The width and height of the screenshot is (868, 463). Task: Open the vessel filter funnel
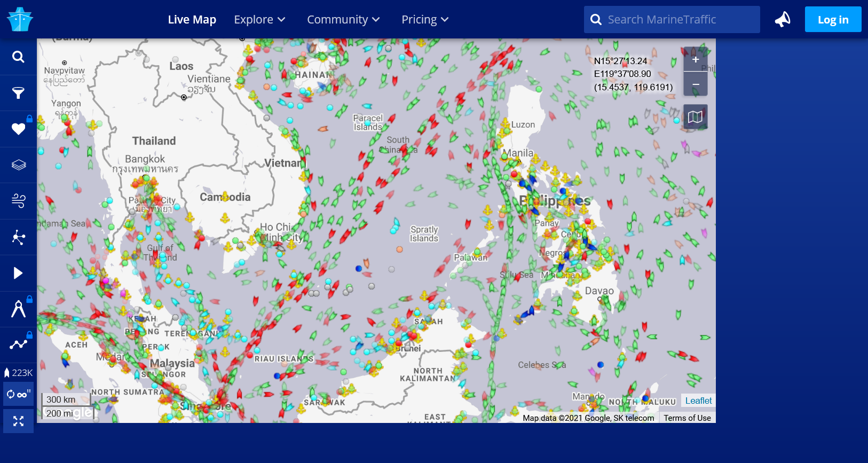click(x=18, y=93)
